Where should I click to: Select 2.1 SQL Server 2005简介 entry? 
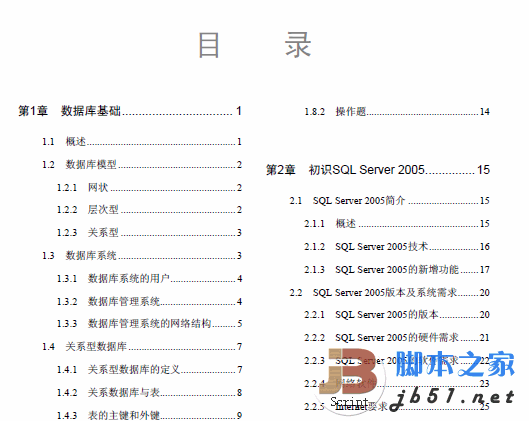tap(390, 200)
